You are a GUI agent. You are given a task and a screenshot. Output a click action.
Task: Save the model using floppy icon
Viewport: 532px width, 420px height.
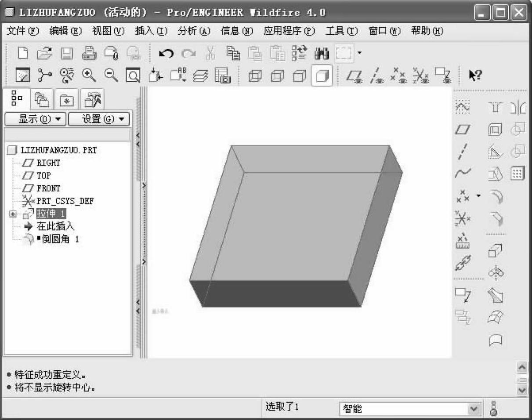coord(67,54)
